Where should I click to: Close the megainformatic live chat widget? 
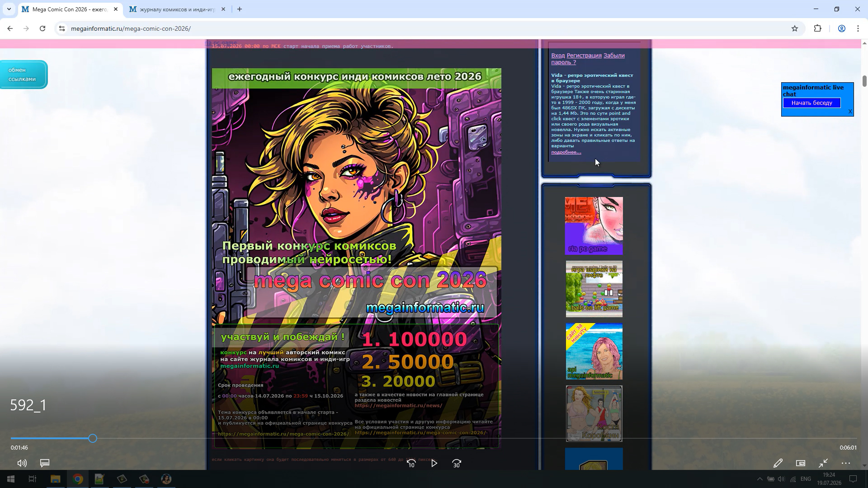tap(850, 112)
